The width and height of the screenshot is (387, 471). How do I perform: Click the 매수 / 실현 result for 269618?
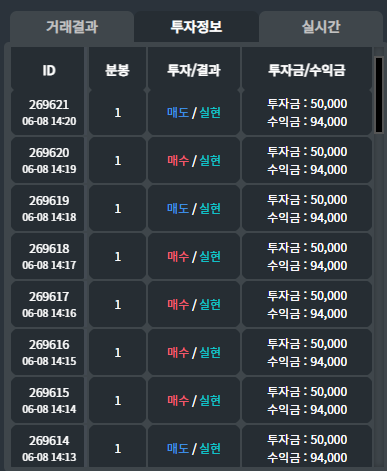194,257
